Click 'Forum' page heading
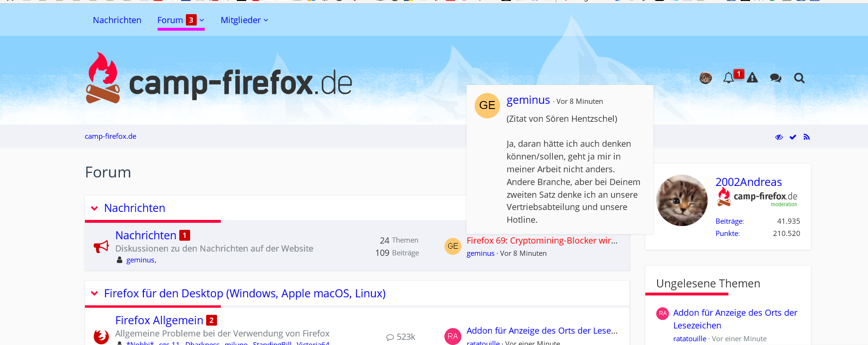Viewport: 868px width, 345px height. [108, 172]
